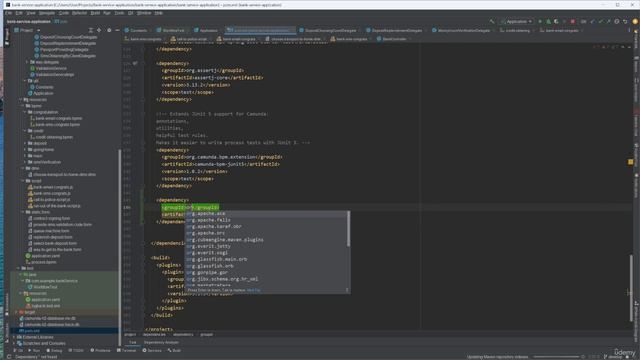Image resolution: width=640 pixels, height=360 pixels.
Task: Switch to the Constants editor tab
Action: point(138,31)
